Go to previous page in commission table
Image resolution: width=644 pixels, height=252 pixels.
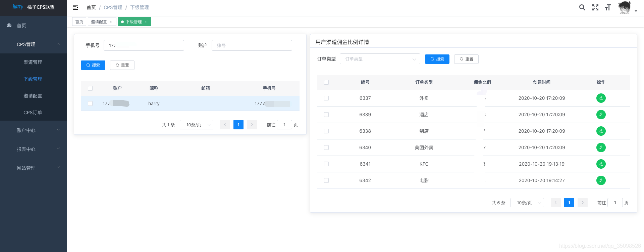tap(556, 203)
